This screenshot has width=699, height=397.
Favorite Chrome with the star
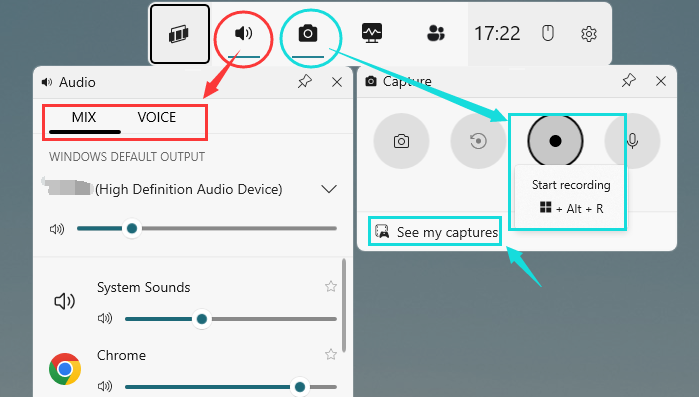[330, 355]
